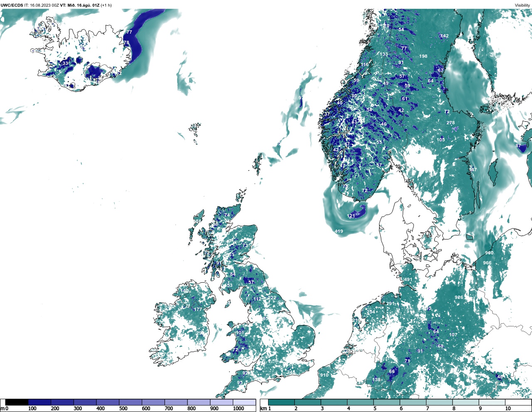Select the 500–600 m legend color

tap(131, 402)
